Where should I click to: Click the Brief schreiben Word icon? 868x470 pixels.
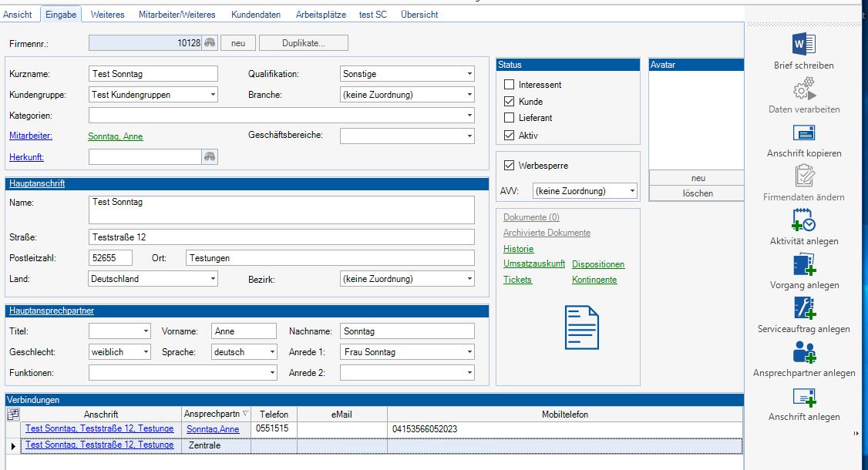[804, 44]
